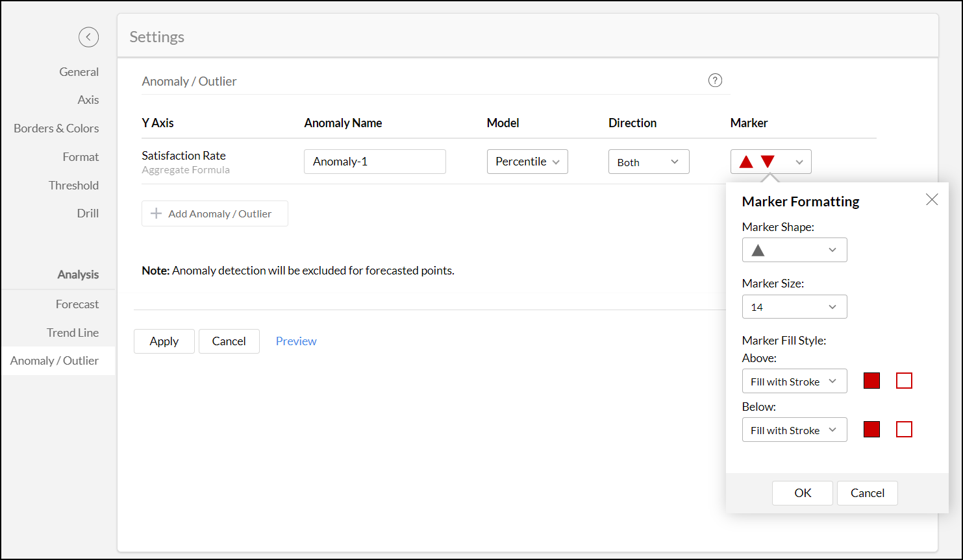This screenshot has height=560, width=963.
Task: Pick the Above marker stroke color swatch
Action: pyautogui.click(x=904, y=381)
